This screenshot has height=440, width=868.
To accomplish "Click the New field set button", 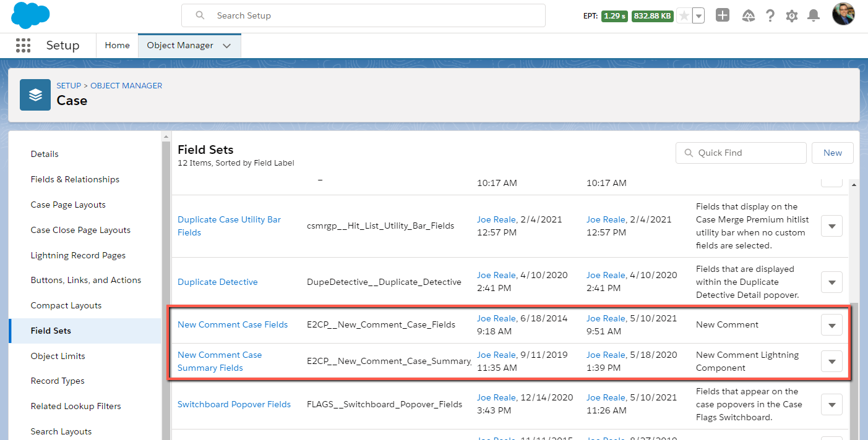I will click(832, 153).
